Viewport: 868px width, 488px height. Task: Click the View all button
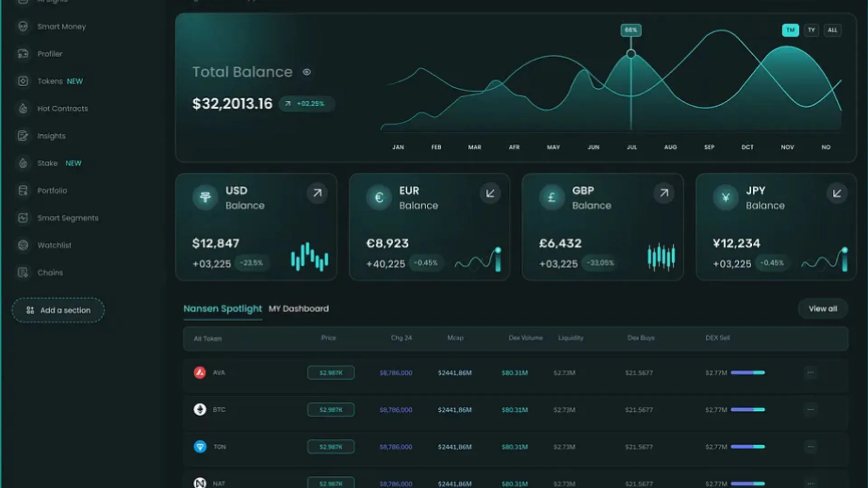(x=823, y=309)
